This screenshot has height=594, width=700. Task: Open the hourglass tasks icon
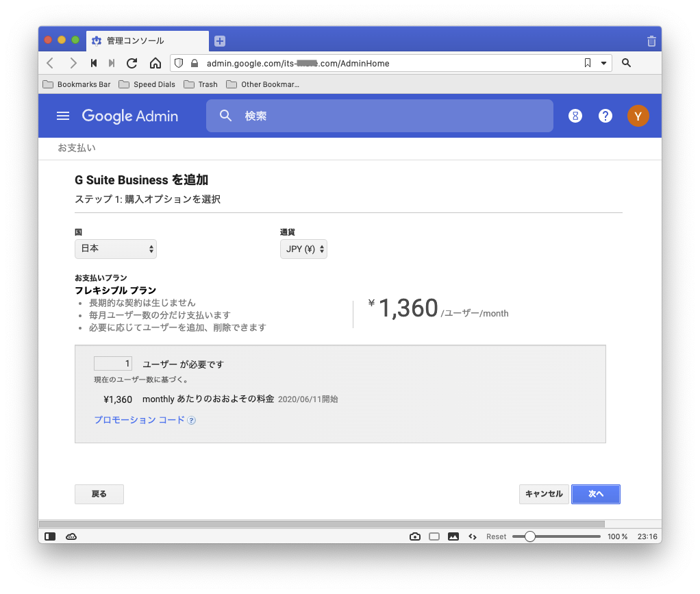tap(575, 116)
